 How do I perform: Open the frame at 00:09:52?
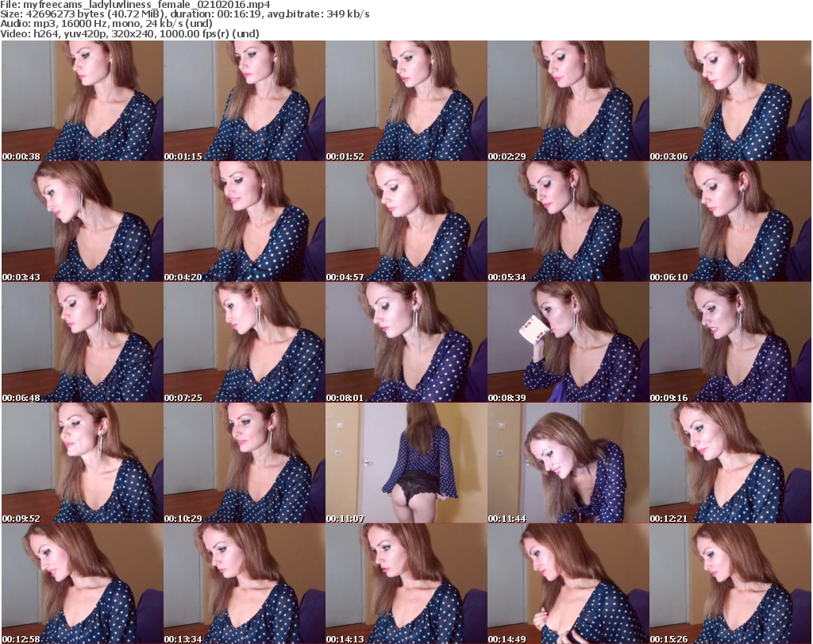pos(83,463)
